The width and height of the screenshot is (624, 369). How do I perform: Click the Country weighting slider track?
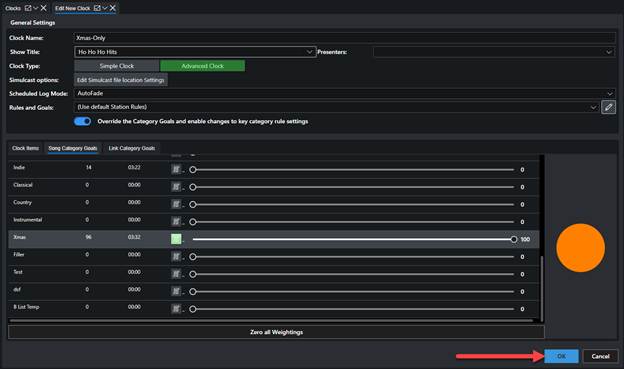(353, 204)
